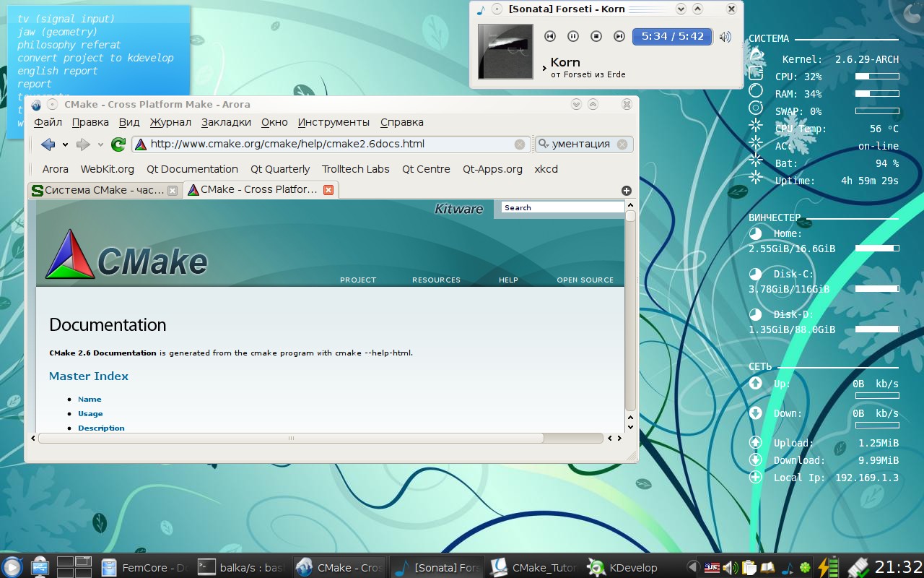The height and width of the screenshot is (578, 924).
Task: Open the KDE application launcher
Action: click(x=12, y=566)
